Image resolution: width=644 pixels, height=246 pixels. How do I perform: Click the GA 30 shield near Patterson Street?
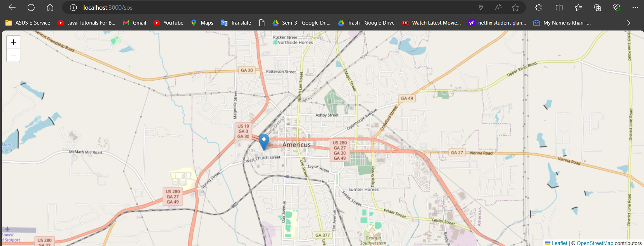247,70
